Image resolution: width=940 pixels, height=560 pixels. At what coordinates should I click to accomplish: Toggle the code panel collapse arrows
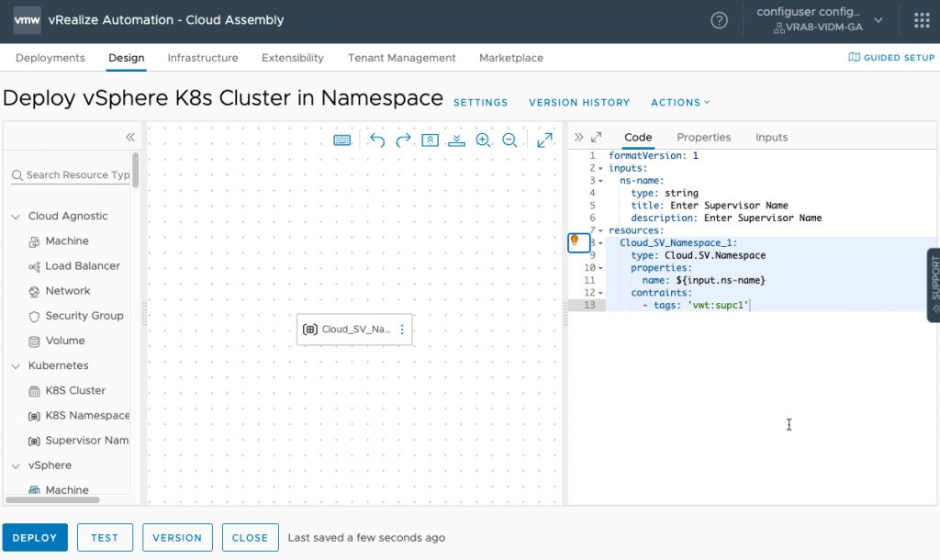[x=581, y=136]
